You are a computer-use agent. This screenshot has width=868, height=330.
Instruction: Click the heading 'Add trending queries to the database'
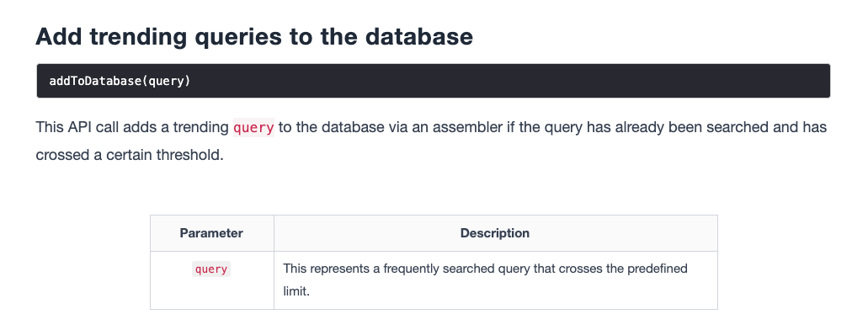(x=254, y=37)
